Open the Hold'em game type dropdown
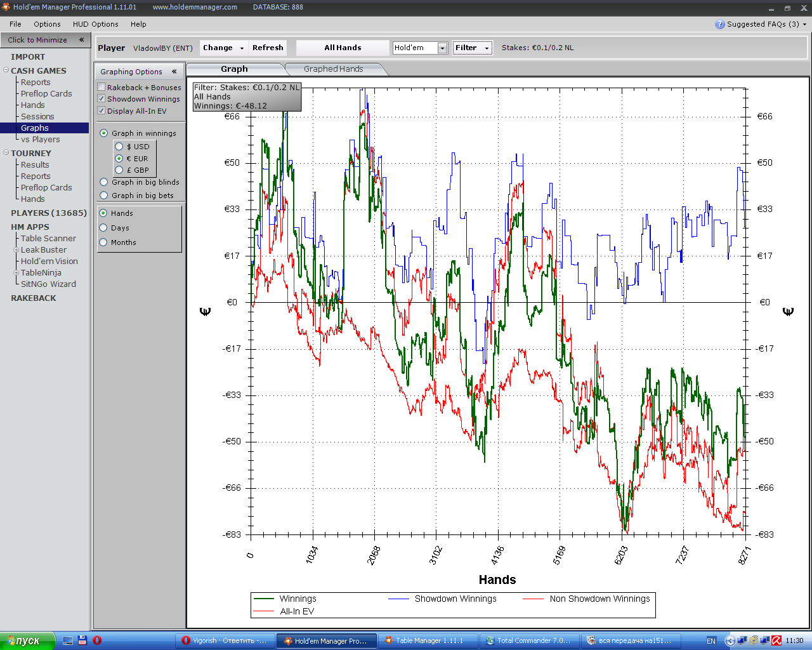This screenshot has width=812, height=650. [x=442, y=48]
